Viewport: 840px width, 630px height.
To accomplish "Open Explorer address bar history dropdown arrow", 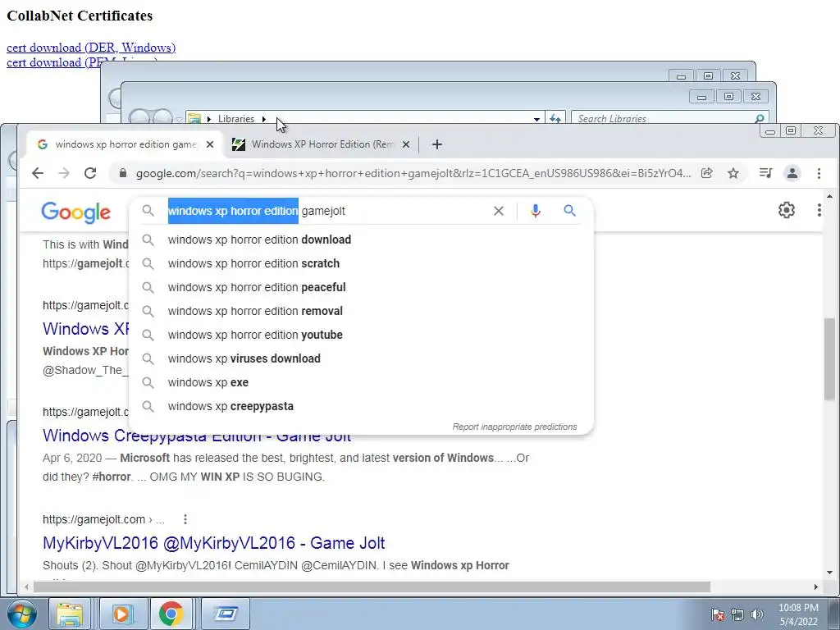I will pyautogui.click(x=536, y=119).
